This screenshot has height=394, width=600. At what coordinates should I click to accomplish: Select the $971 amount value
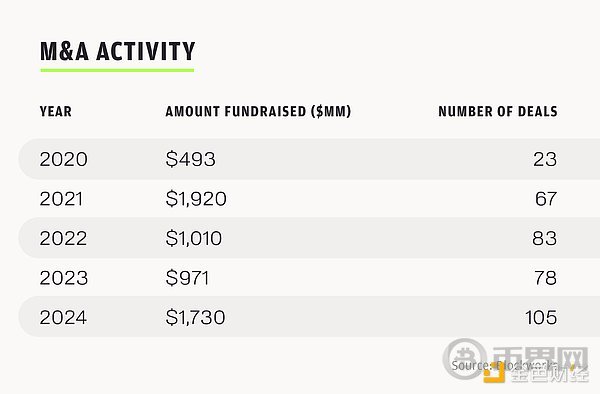click(x=188, y=278)
